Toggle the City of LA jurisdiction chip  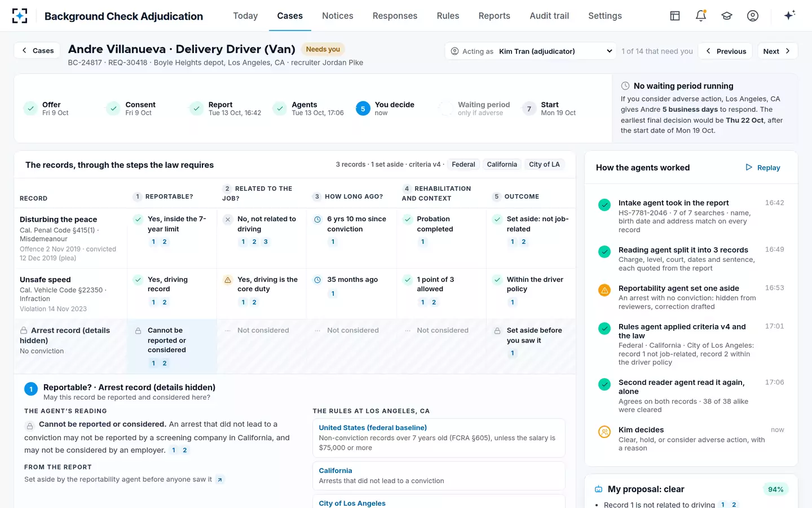(x=544, y=165)
